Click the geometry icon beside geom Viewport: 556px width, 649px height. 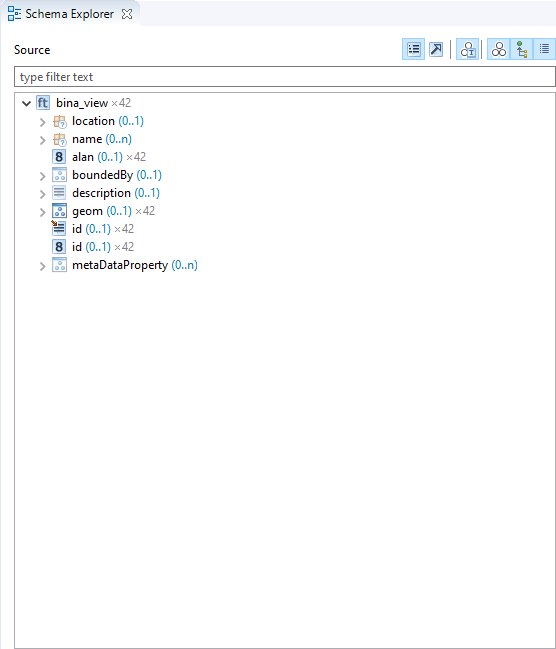pos(59,211)
